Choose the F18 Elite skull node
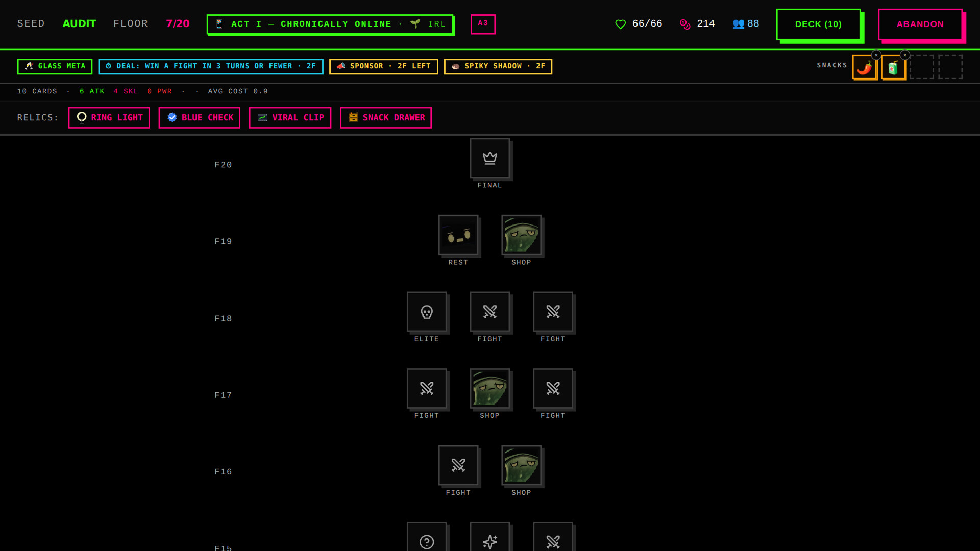The width and height of the screenshot is (980, 551). 427,312
